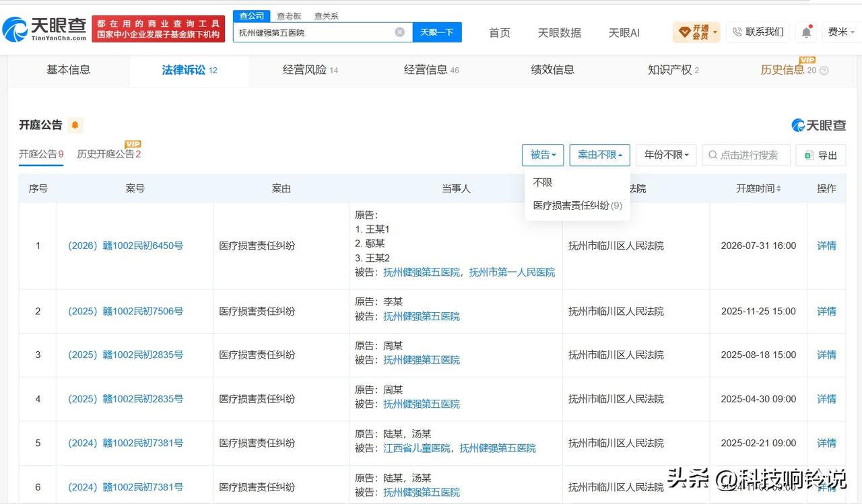The width and height of the screenshot is (862, 504).
Task: Open 天眼数据 in top navigation
Action: [559, 32]
